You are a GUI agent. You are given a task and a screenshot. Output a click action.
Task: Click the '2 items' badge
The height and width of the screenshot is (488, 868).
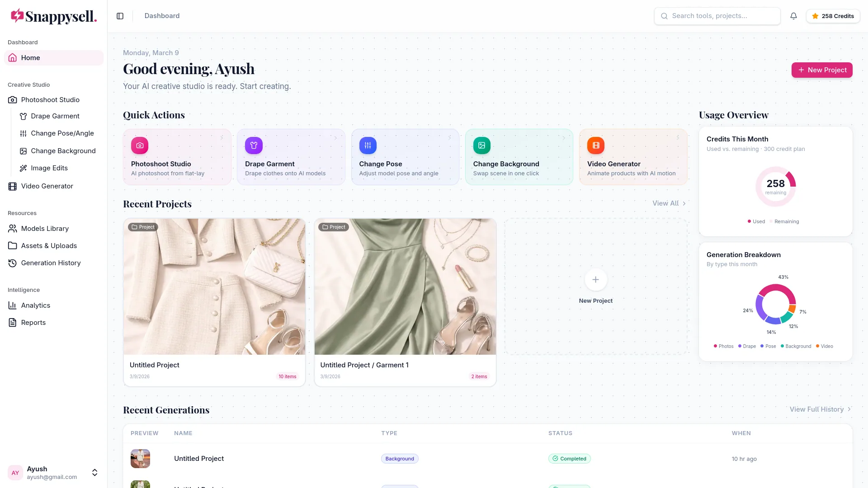(479, 377)
